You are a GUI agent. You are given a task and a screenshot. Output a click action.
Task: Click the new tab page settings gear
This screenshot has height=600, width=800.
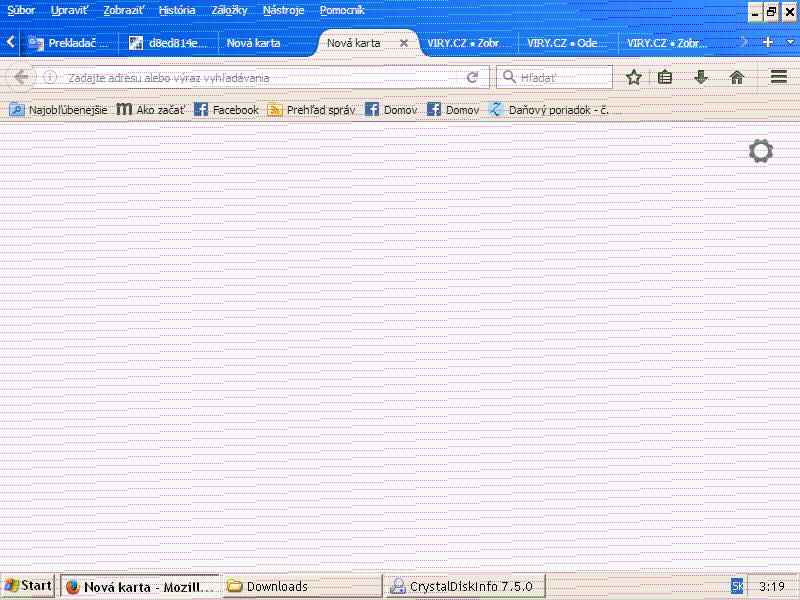[761, 152]
